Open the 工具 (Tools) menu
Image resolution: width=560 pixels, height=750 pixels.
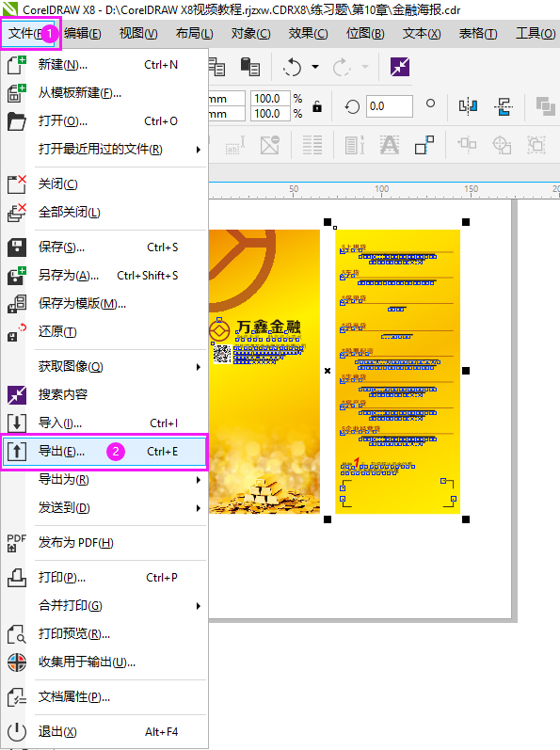(536, 33)
